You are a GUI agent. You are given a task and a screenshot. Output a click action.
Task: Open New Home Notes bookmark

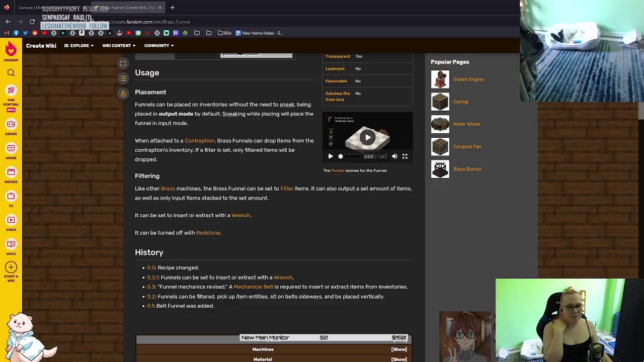259,33
